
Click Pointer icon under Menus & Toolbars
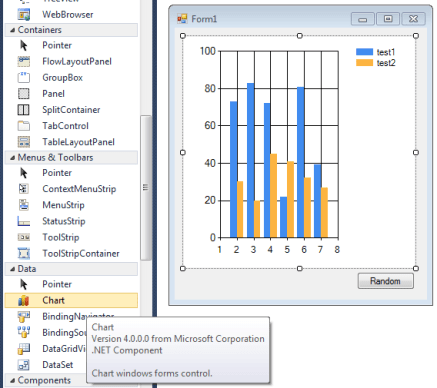(24, 173)
